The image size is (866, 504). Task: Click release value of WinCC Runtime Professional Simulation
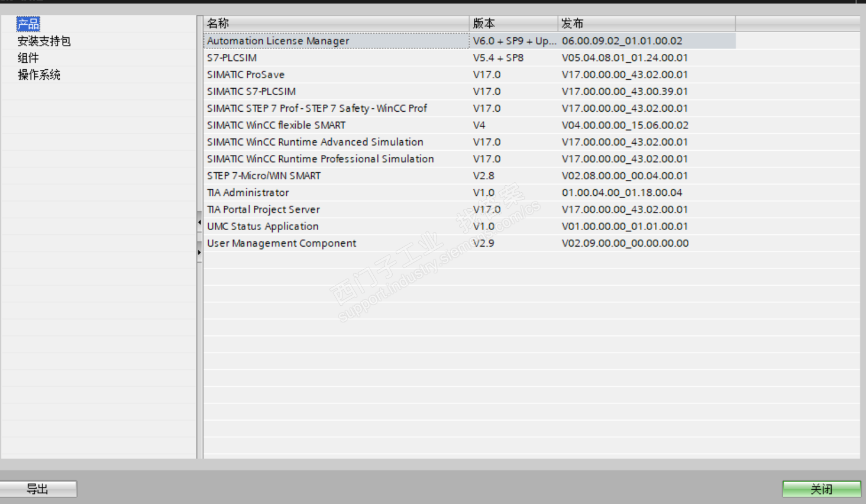(x=625, y=159)
